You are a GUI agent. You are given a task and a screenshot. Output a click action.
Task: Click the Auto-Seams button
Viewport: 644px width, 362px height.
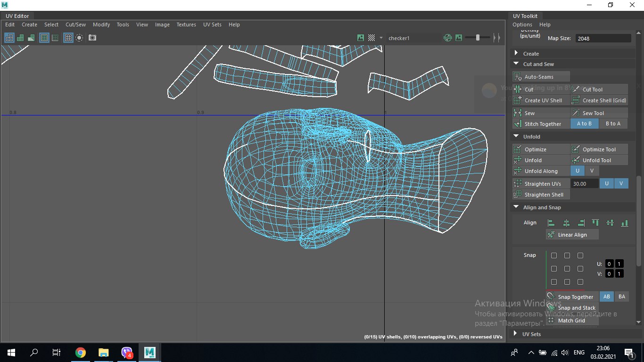click(541, 77)
